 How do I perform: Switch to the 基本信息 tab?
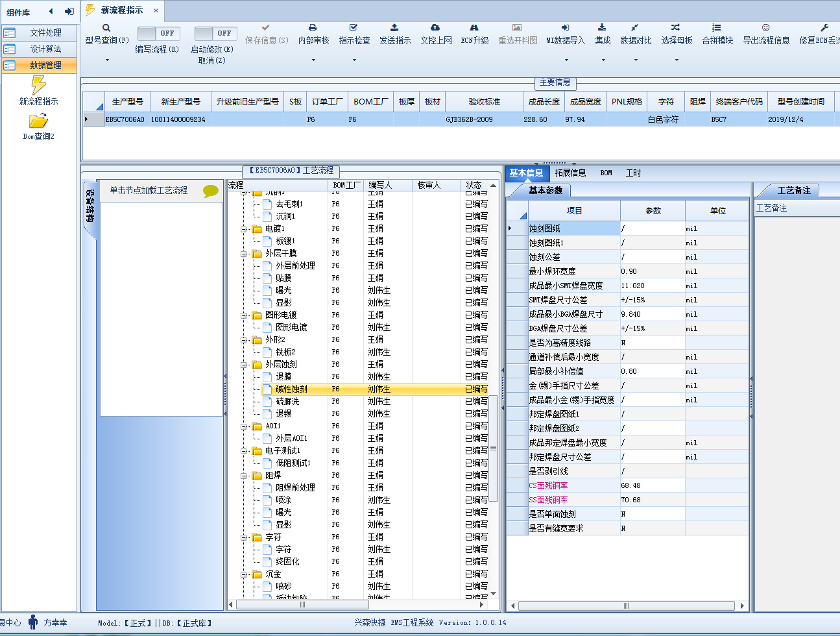coord(526,173)
